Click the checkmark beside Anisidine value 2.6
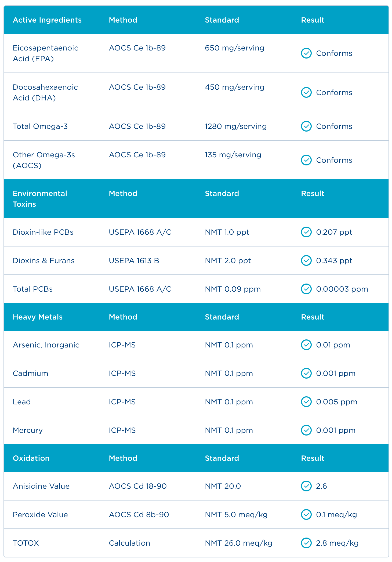The height and width of the screenshot is (562, 392). [x=306, y=486]
